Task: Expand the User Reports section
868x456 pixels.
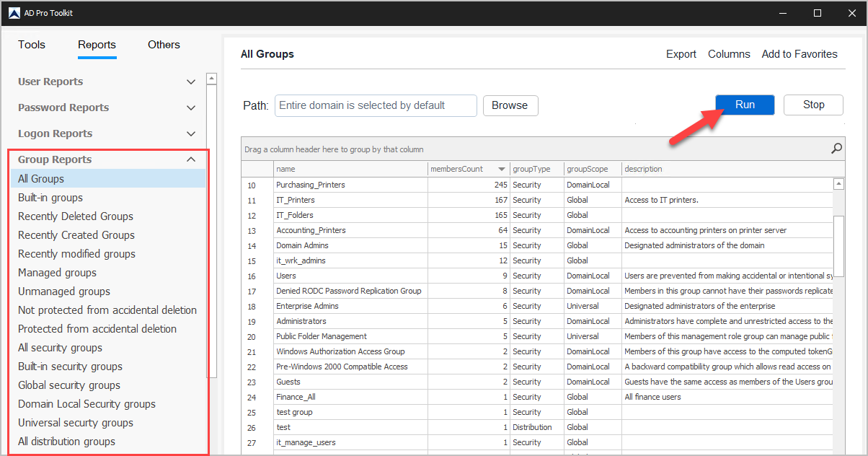Action: (x=190, y=82)
